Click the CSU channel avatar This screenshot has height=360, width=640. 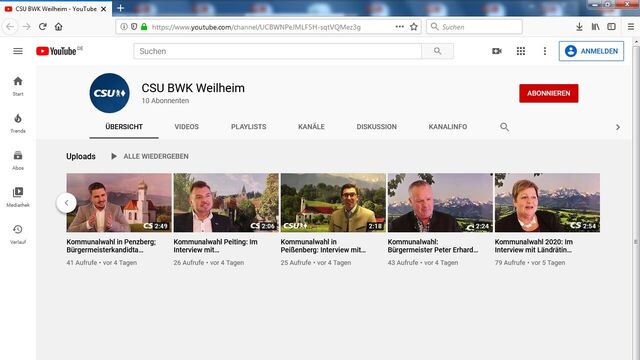109,93
